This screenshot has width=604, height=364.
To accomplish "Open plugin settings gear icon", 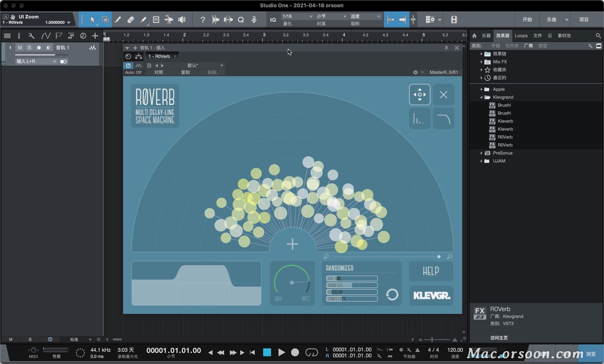I will tap(415, 72).
